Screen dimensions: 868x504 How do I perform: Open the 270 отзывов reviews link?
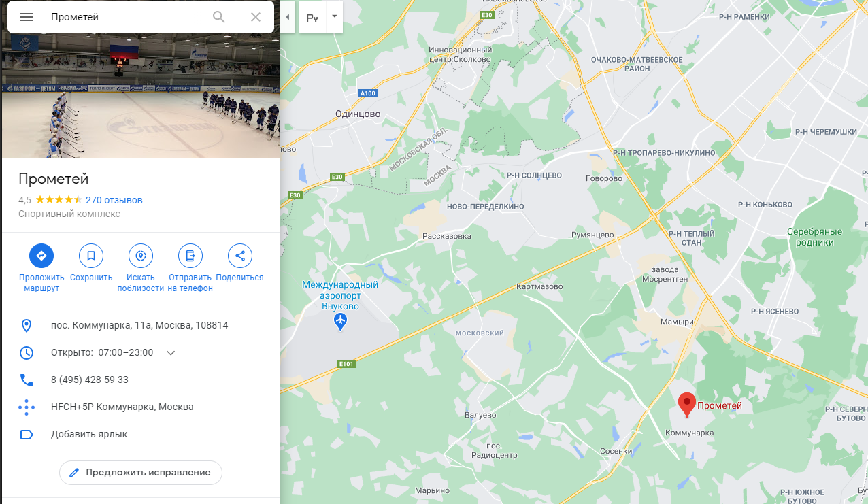coord(114,200)
